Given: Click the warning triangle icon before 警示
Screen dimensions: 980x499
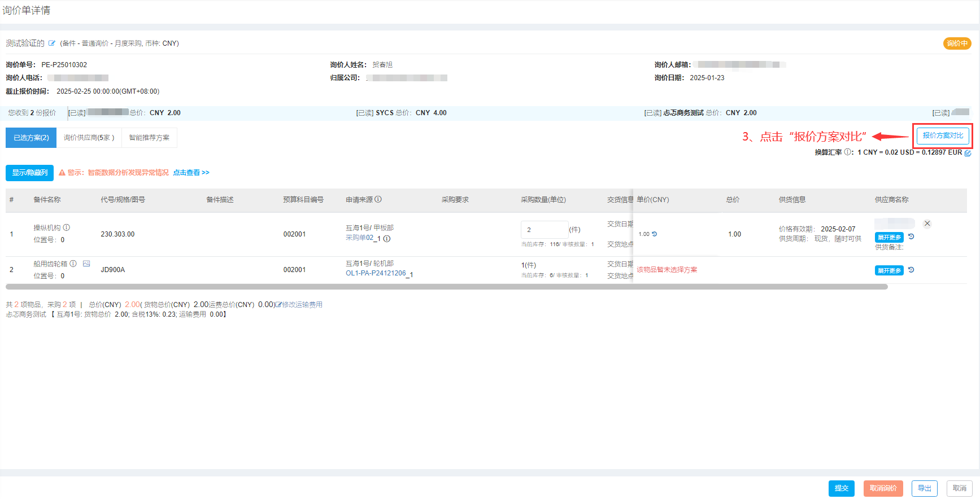Looking at the screenshot, I should [62, 173].
